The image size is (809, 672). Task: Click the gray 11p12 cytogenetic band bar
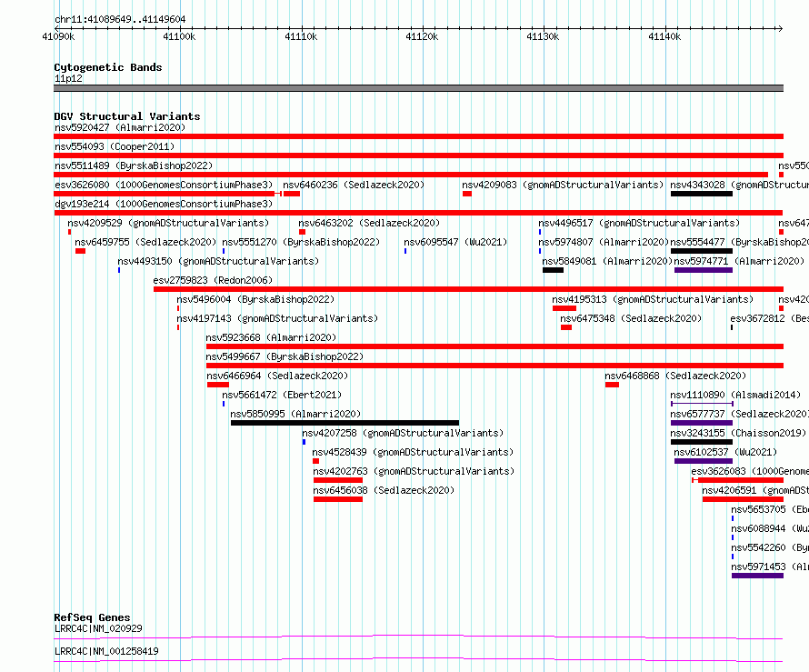tap(418, 88)
